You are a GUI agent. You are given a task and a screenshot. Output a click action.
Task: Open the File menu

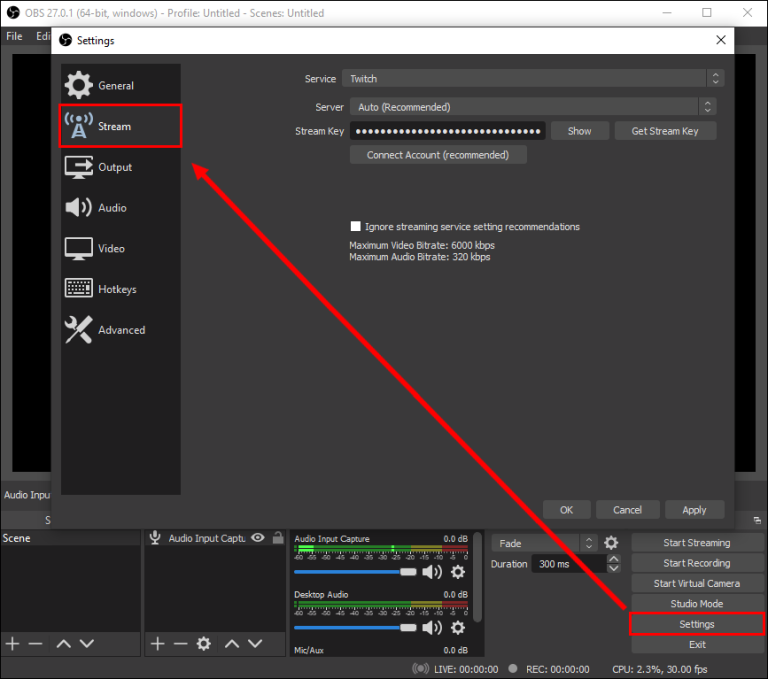(14, 36)
